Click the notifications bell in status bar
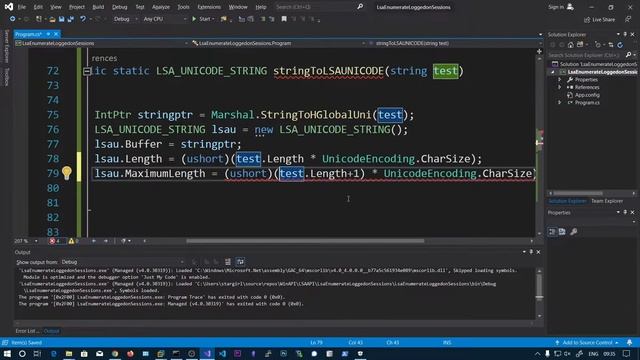 [x=629, y=342]
